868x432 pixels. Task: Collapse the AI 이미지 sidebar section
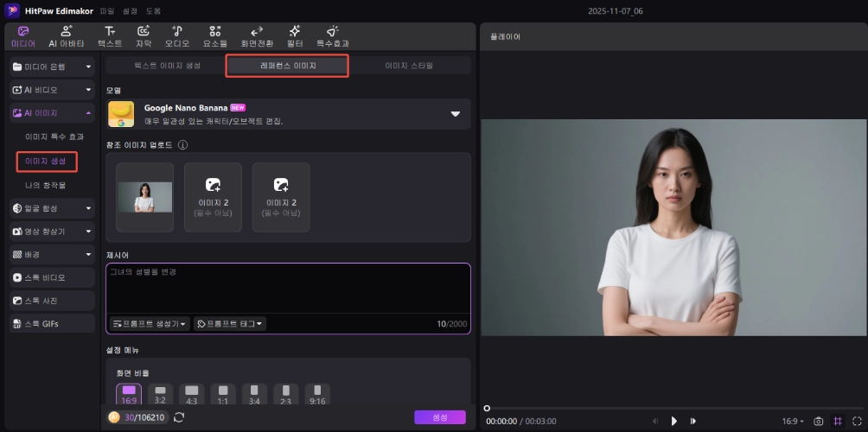tap(52, 113)
